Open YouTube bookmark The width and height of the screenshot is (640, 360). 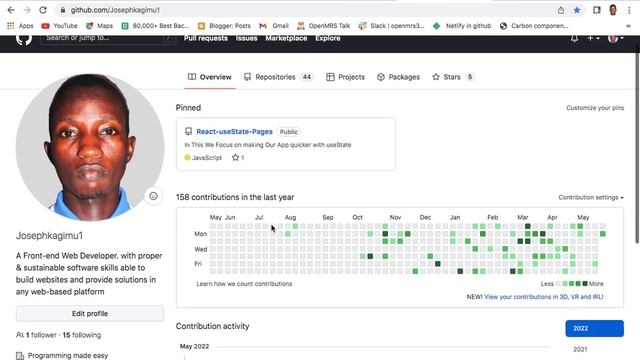pyautogui.click(x=60, y=26)
